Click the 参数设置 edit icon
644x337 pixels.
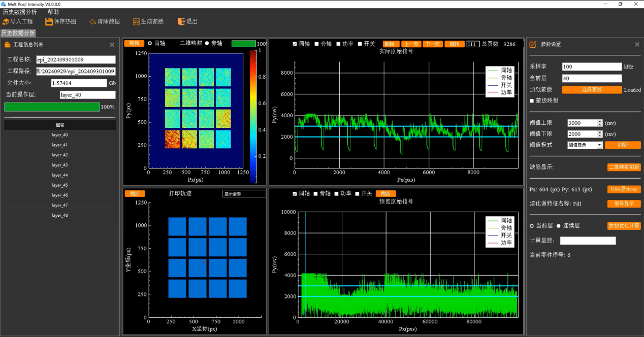pos(533,45)
